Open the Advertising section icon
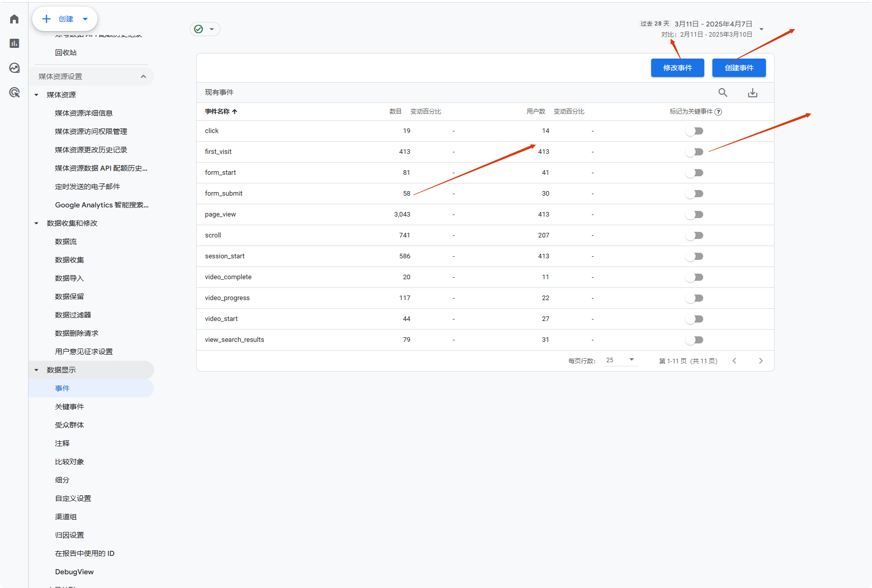 (14, 92)
